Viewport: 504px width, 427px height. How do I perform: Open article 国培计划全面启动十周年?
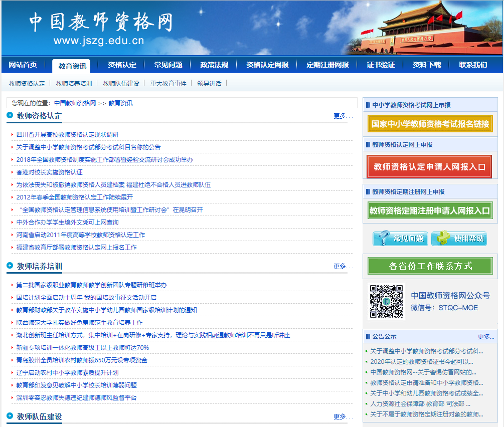click(86, 298)
